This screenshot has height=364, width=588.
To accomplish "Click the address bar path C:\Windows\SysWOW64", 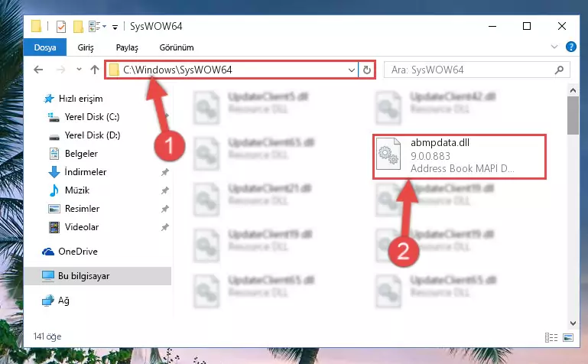I will coord(177,70).
